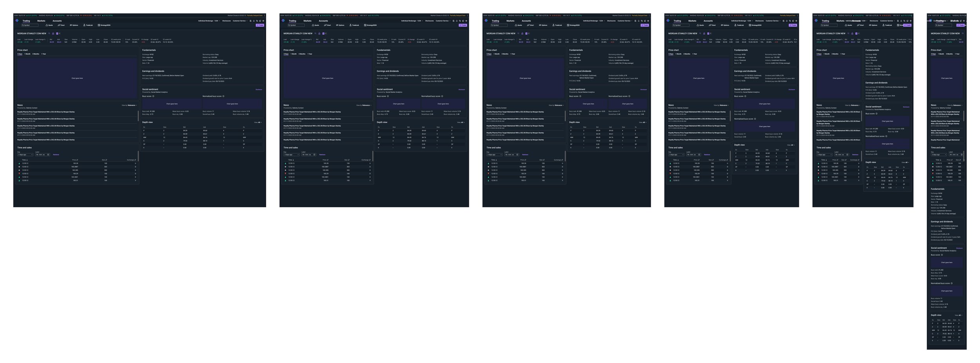Click the app logo in the widest frame
Viewport: 980px width, 363px height.
(x=17, y=20)
